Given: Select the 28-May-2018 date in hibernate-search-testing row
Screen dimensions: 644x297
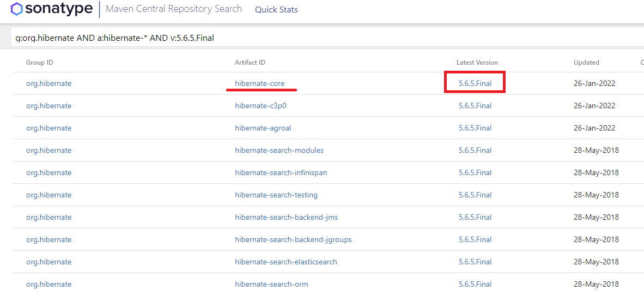Looking at the screenshot, I should point(596,195).
